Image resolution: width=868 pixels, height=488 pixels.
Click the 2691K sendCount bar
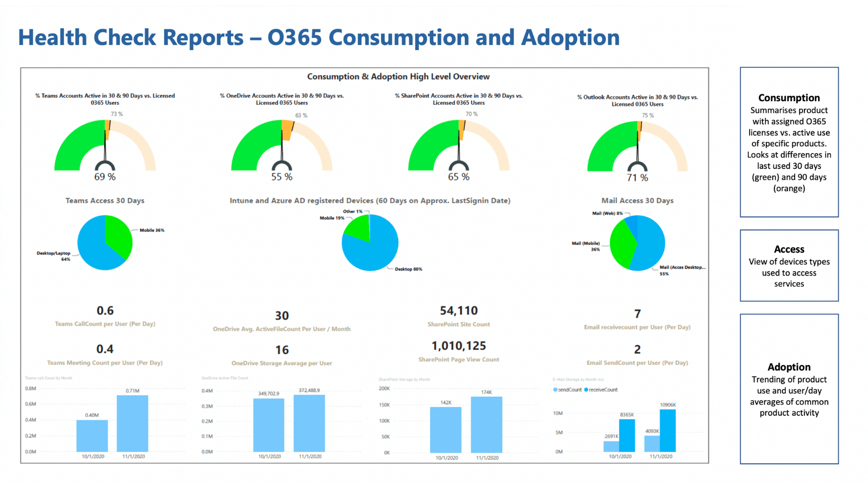(611, 446)
